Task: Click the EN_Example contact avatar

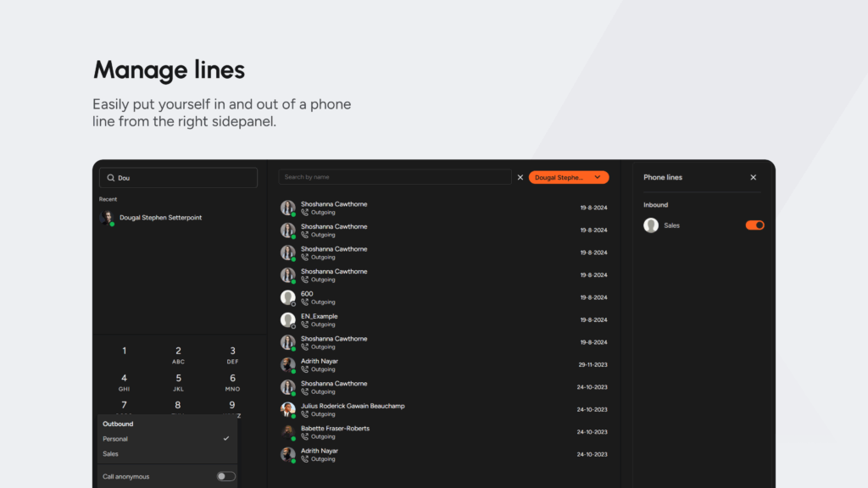Action: (288, 320)
